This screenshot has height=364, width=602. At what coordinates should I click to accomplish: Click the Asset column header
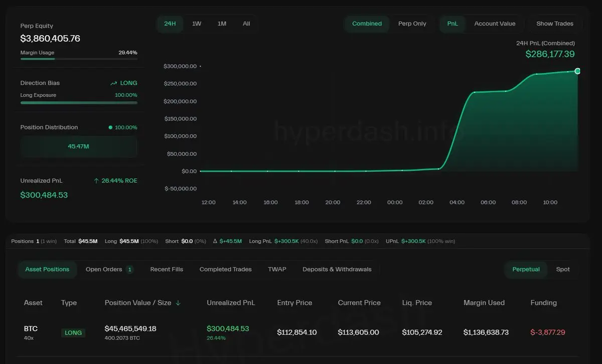pyautogui.click(x=33, y=303)
